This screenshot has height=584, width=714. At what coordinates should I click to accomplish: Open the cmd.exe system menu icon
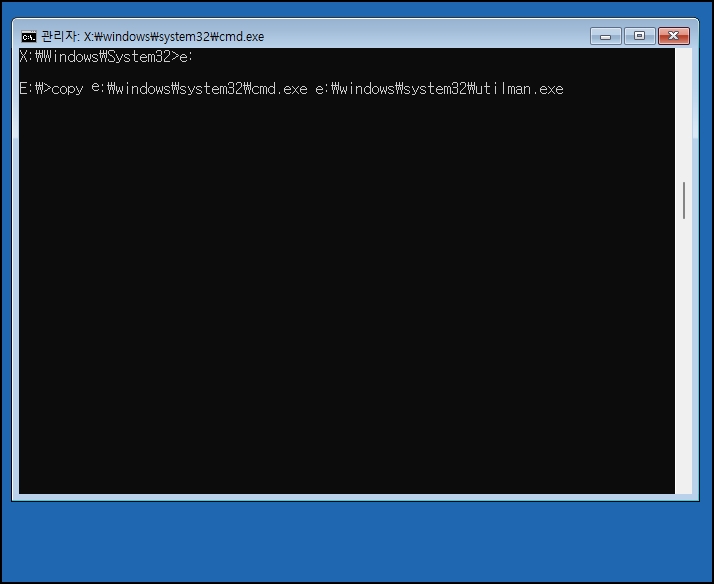29,36
